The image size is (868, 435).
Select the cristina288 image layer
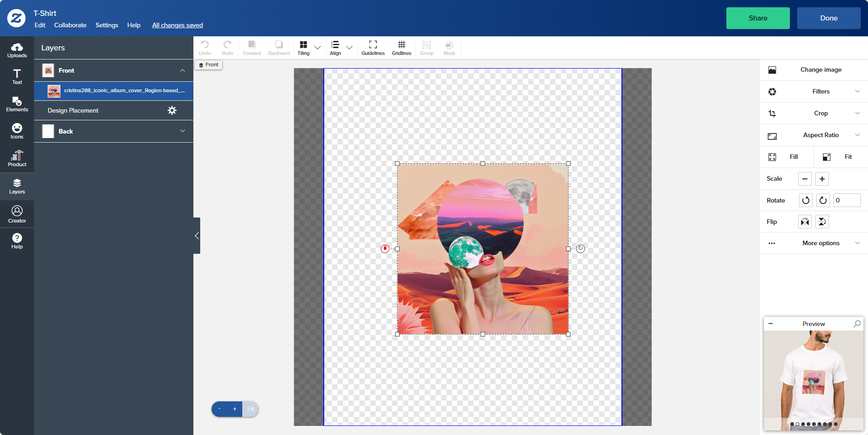[x=113, y=91]
